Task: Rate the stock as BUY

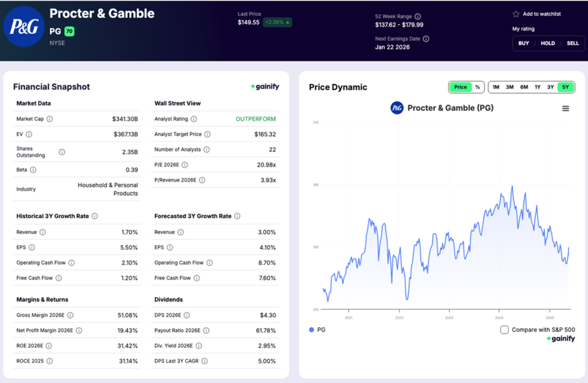Action: click(523, 43)
